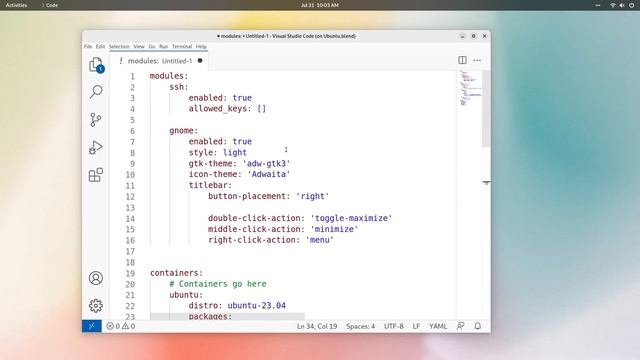This screenshot has width=640, height=360.
Task: Open notifications bell in status bar
Action: click(478, 326)
